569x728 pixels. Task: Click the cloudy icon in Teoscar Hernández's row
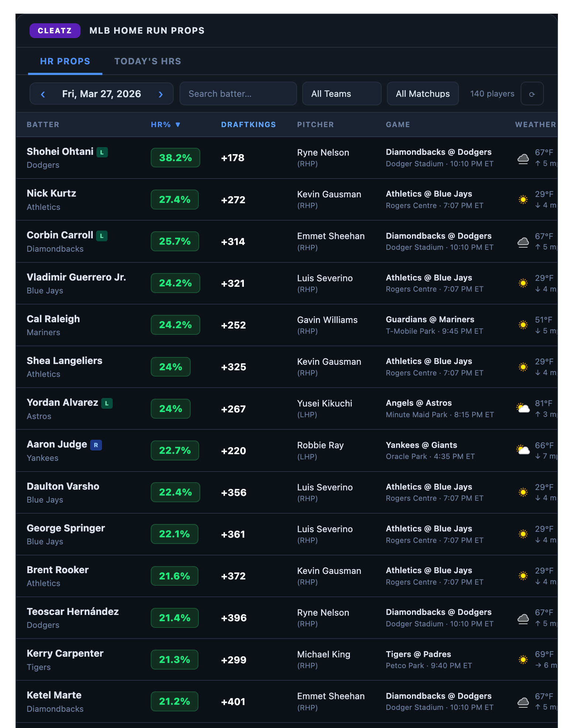coord(523,619)
